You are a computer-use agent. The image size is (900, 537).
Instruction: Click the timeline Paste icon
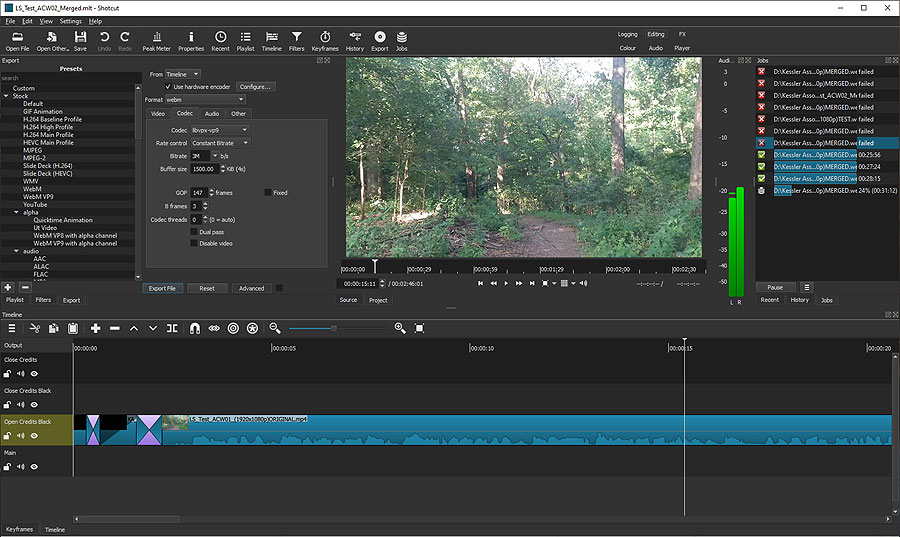click(x=73, y=328)
